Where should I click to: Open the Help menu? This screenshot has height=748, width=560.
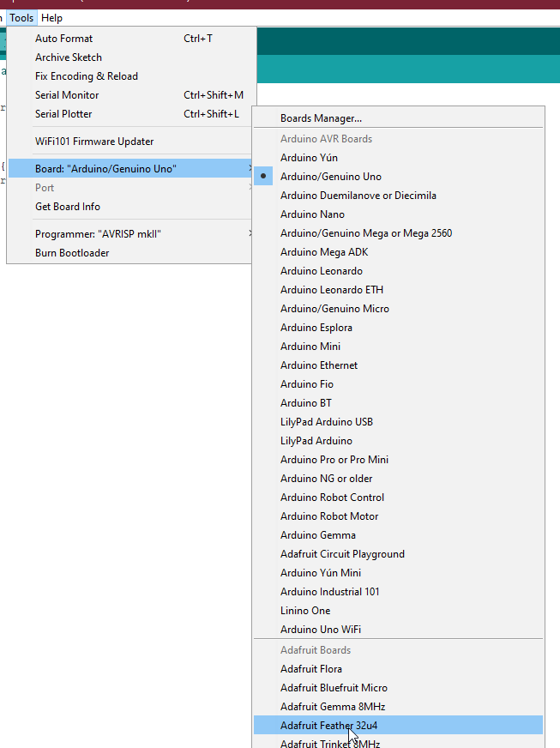pyautogui.click(x=51, y=18)
